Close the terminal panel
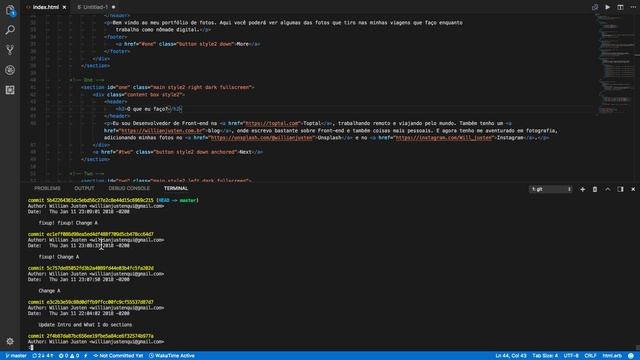The height and width of the screenshot is (360, 640). (x=633, y=189)
